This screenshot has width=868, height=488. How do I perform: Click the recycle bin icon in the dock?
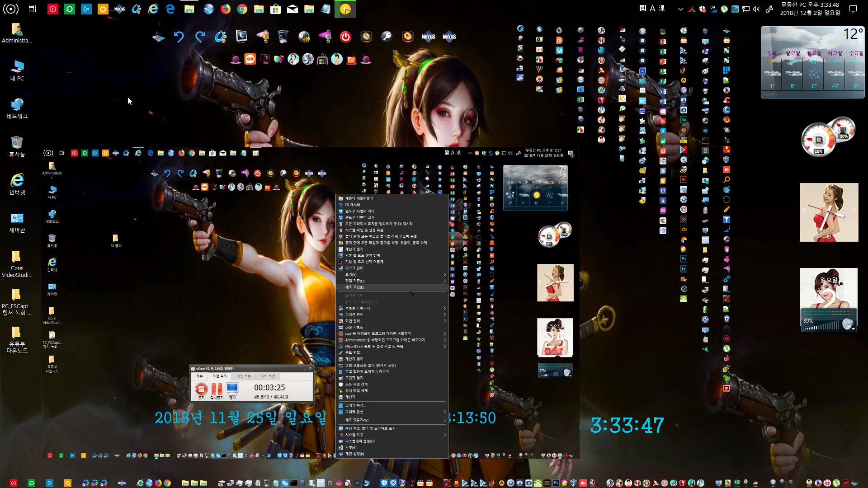click(283, 37)
